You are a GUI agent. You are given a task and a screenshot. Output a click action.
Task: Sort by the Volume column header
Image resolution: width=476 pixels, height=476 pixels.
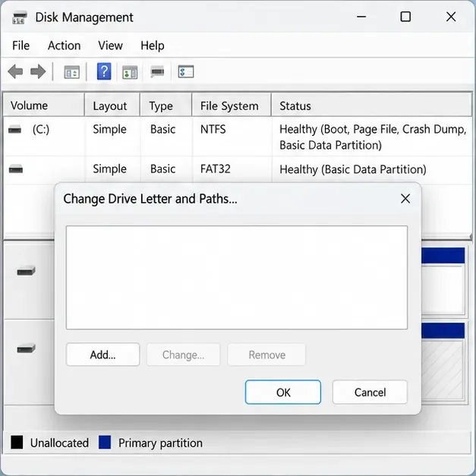(x=44, y=106)
